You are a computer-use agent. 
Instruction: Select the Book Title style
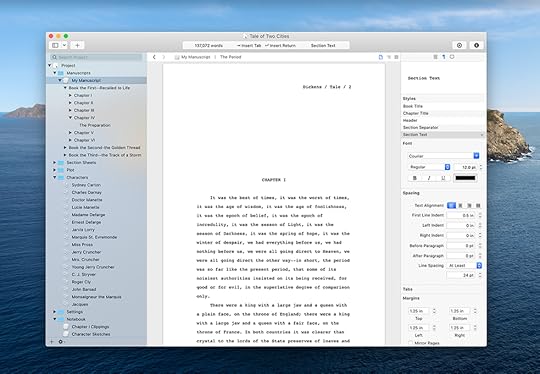click(x=443, y=106)
